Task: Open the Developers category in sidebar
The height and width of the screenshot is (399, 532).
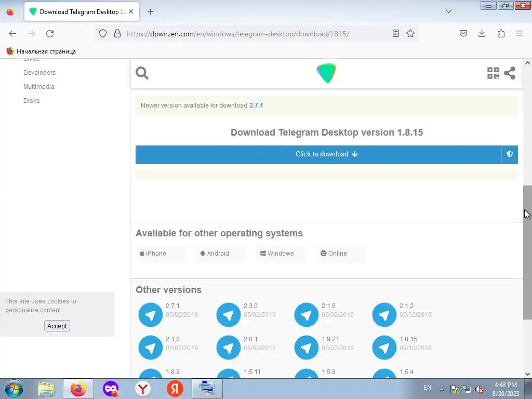Action: tap(39, 73)
